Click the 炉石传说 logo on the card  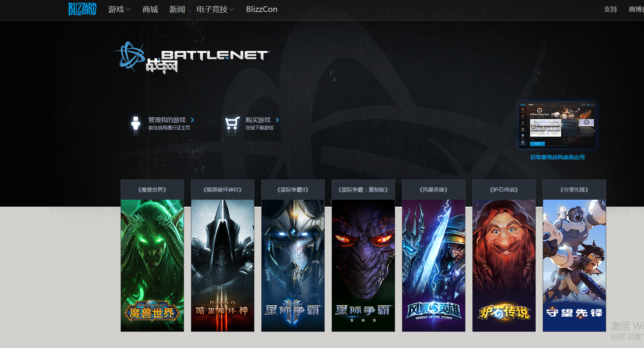pyautogui.click(x=504, y=312)
